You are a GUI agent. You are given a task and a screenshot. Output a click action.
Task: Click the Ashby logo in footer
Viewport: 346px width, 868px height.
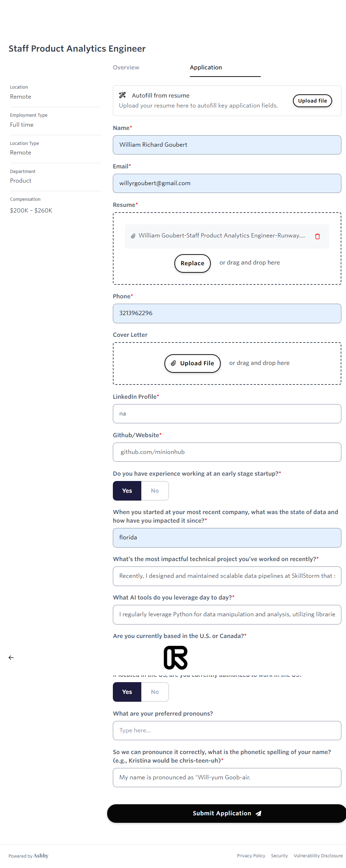tap(41, 856)
